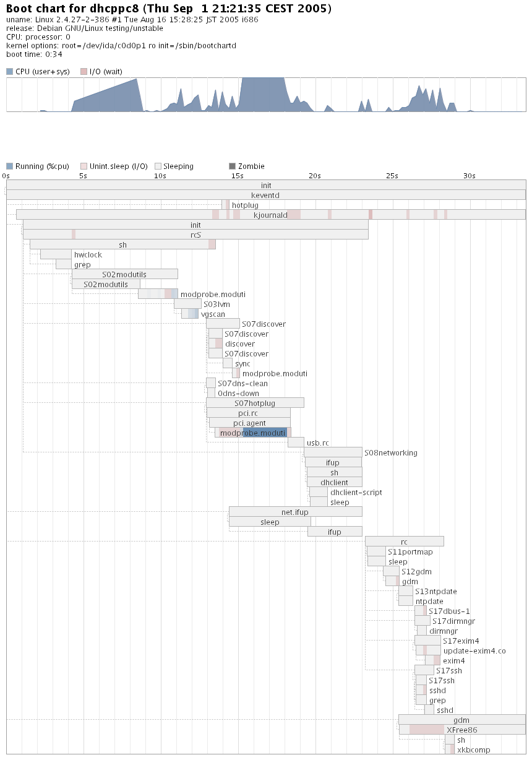Select the rcS process bar
532x760 pixels.
point(195,235)
